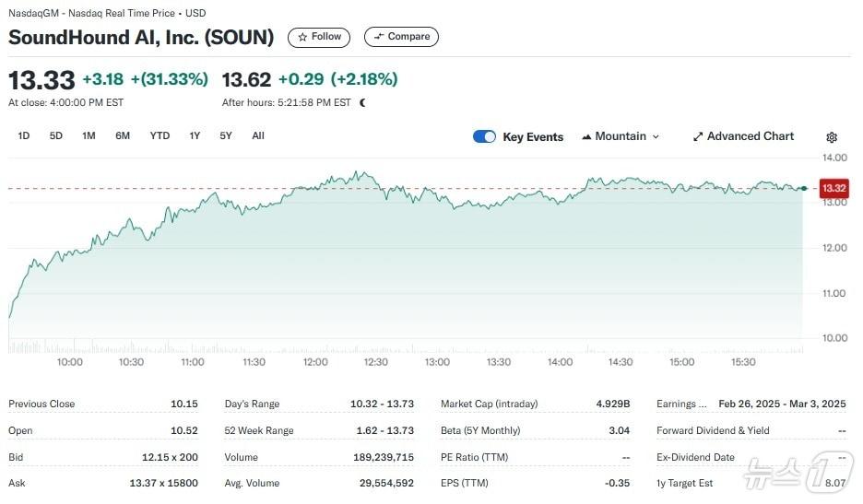The width and height of the screenshot is (863, 504).
Task: Open the Advanced Chart view
Action: coord(743,136)
